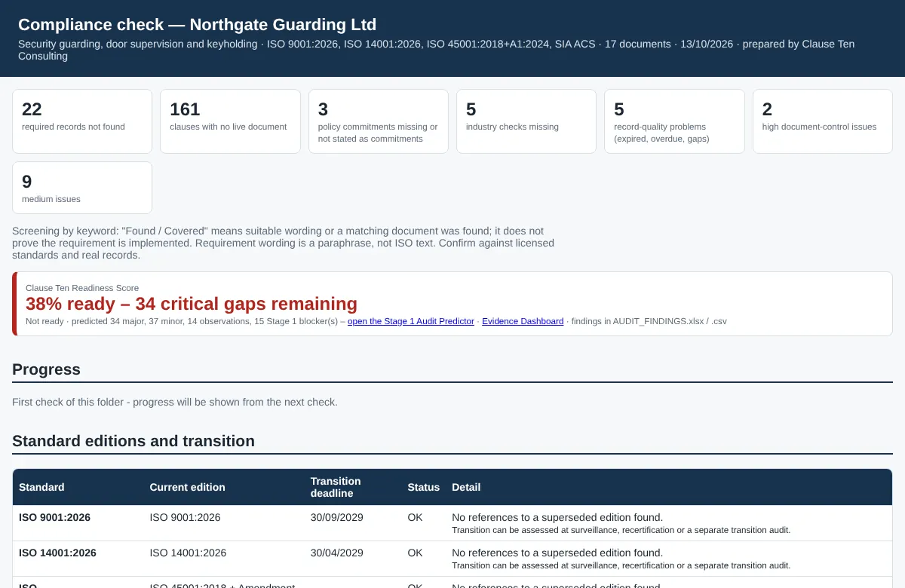
Task: Click the Compliance check Northgate Guarding title
Action: click(x=197, y=25)
